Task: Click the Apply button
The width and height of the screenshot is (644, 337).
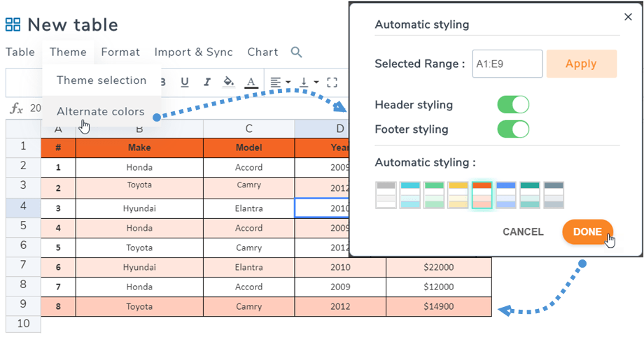Action: 581,64
